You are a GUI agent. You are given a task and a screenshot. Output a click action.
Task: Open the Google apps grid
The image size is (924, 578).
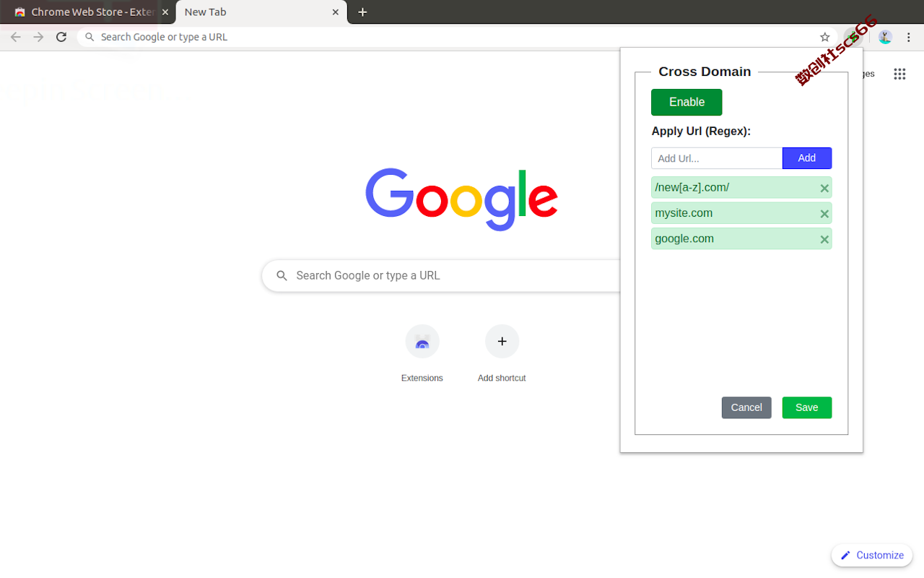coord(899,74)
